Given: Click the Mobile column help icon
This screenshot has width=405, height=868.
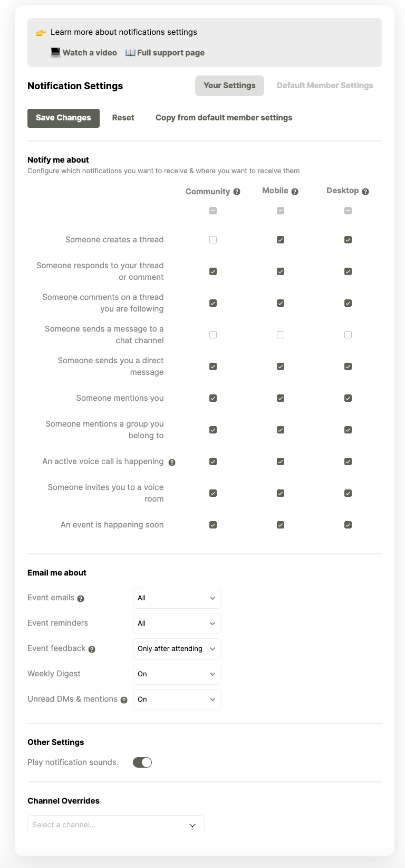Looking at the screenshot, I should pyautogui.click(x=295, y=192).
